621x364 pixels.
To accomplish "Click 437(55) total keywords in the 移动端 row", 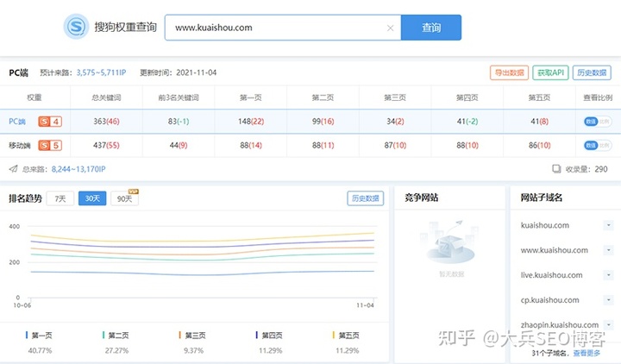I will click(106, 146).
